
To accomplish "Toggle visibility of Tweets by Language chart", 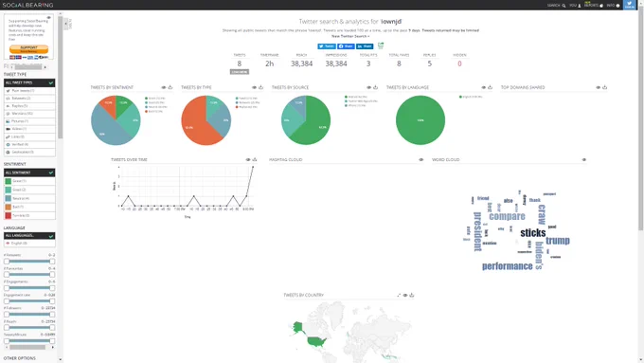I will (x=483, y=87).
